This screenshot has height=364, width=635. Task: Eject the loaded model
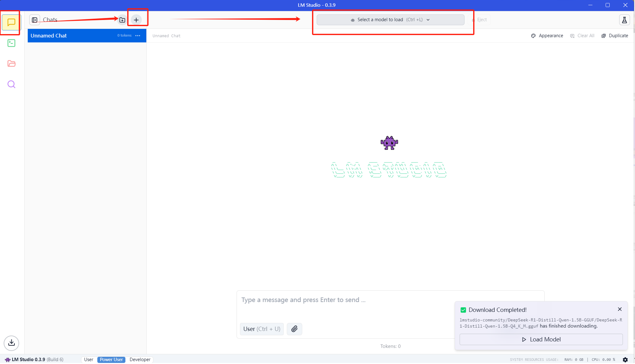480,20
